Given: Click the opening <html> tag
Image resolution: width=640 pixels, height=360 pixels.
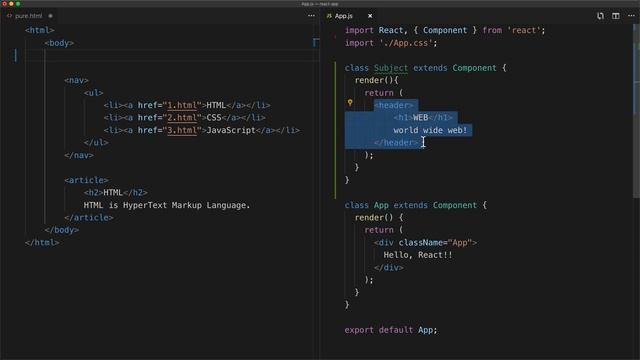Looking at the screenshot, I should pos(40,30).
